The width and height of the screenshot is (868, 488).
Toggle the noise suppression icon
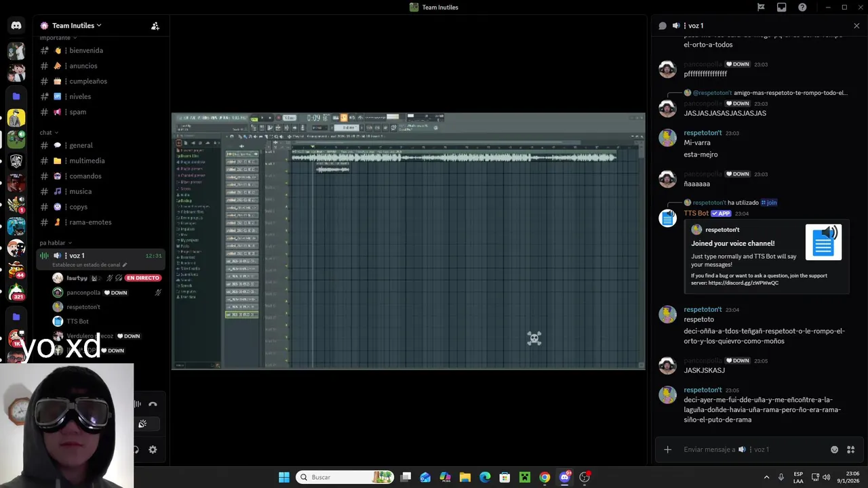click(138, 404)
